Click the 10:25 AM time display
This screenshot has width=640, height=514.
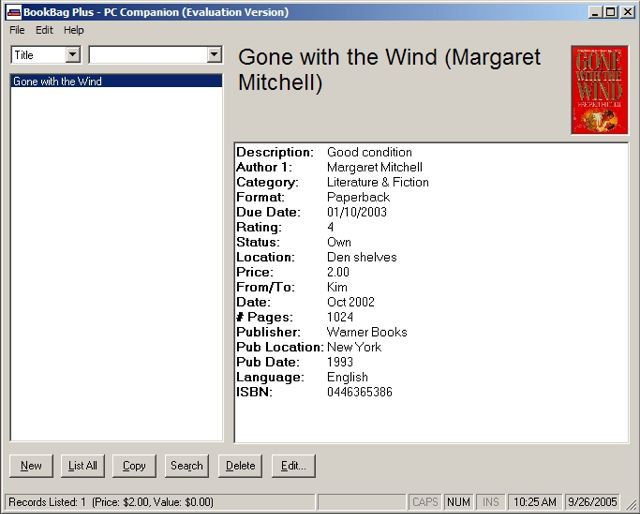[x=535, y=502]
